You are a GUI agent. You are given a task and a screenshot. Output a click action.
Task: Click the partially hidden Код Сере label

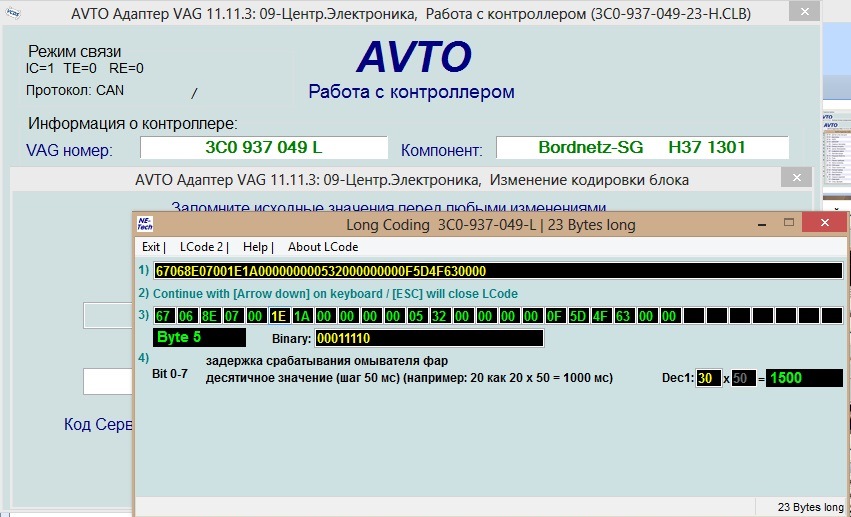click(x=98, y=424)
